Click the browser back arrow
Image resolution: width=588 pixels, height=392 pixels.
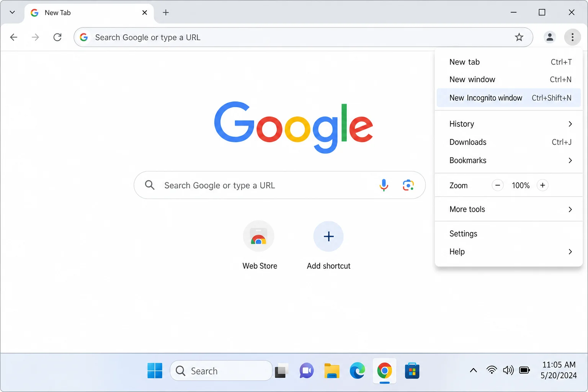(x=14, y=37)
